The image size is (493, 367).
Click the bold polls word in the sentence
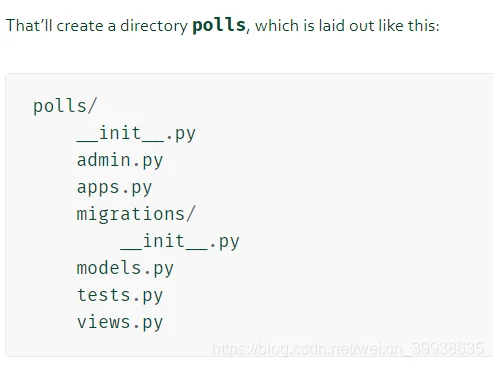219,25
